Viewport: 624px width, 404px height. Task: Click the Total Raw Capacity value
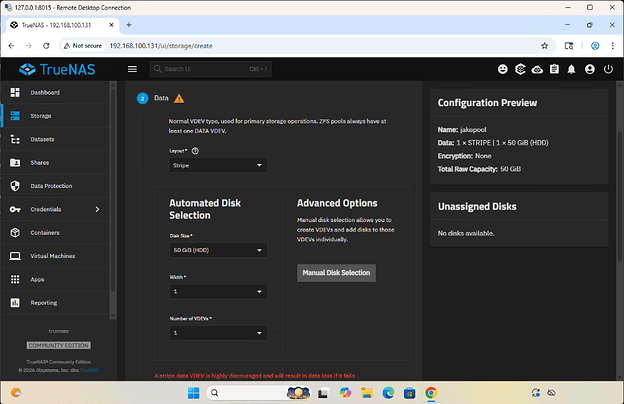[x=511, y=169]
